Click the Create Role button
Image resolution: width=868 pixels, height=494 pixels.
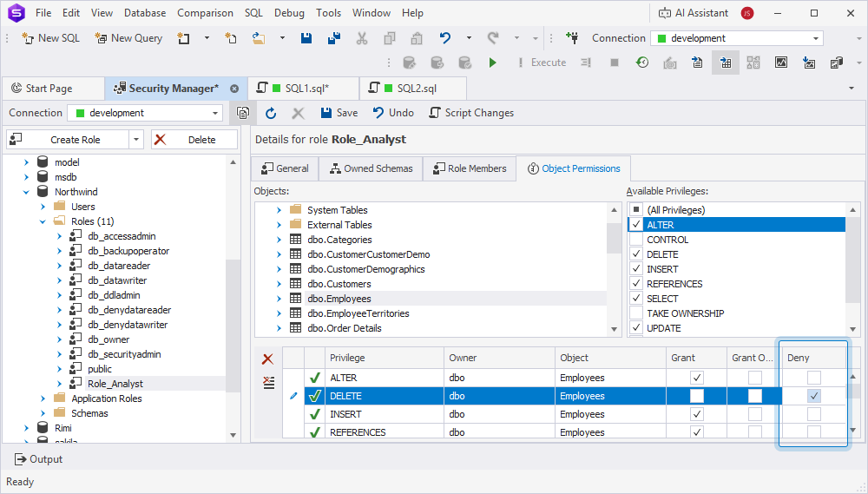coord(68,140)
